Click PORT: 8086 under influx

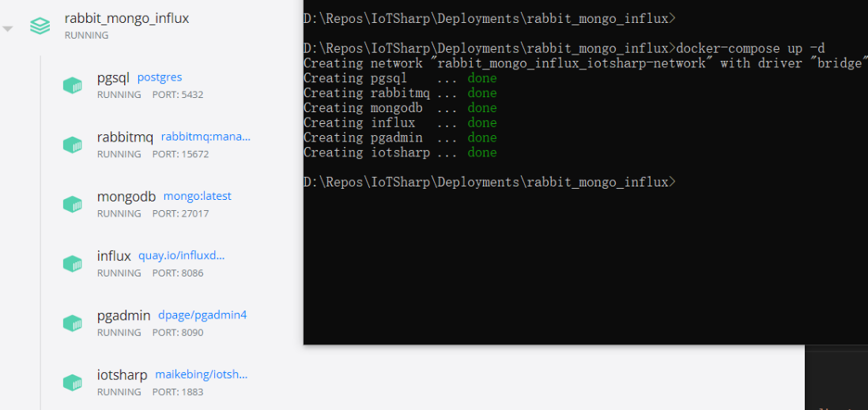click(x=178, y=273)
